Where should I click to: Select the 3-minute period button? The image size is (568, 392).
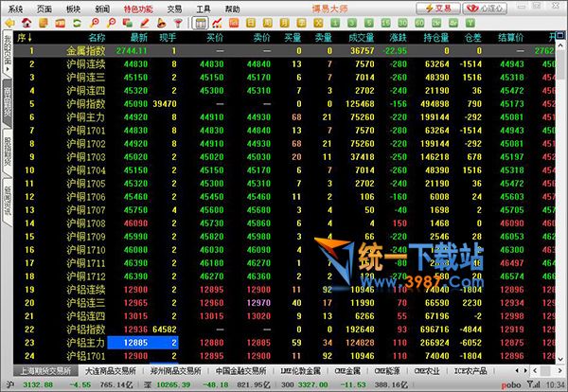pyautogui.click(x=352, y=23)
